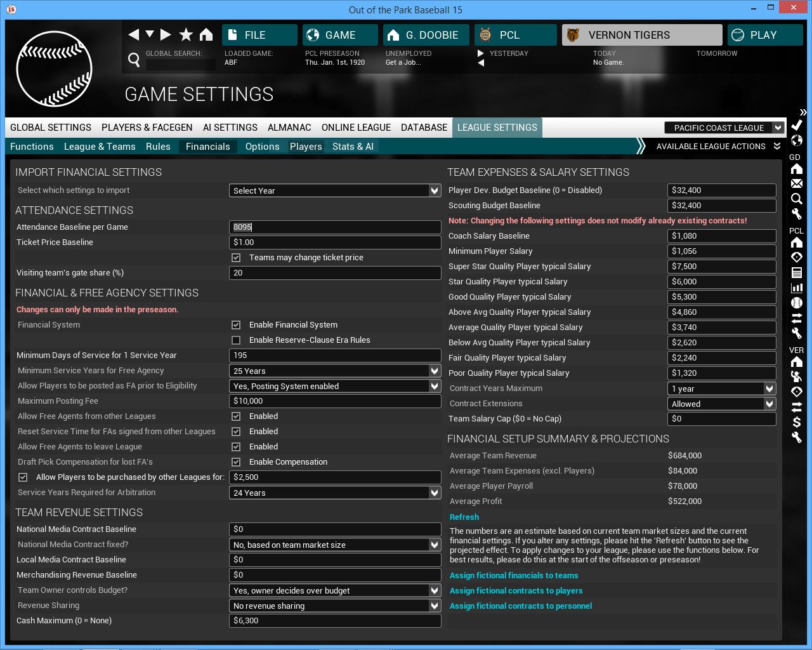Open the bar chart icon in sidebar
Viewport: 812px width, 650px height.
pos(797,288)
